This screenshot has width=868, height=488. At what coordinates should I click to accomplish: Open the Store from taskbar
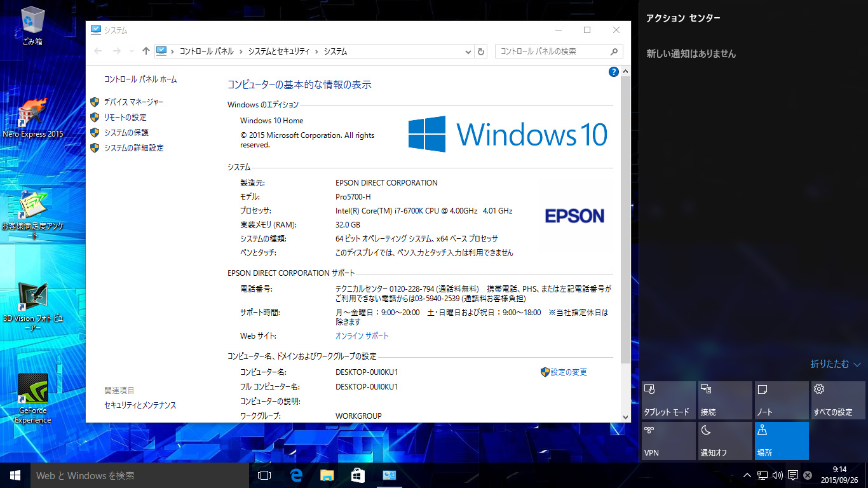(358, 475)
